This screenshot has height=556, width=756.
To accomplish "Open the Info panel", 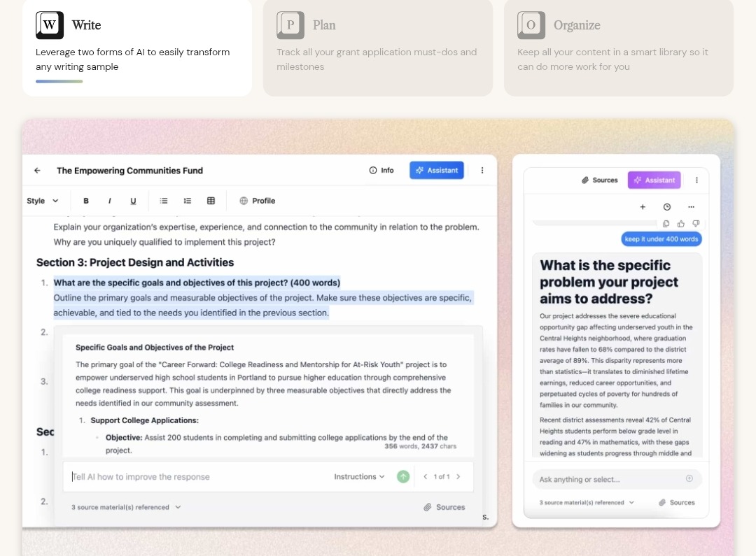I will (381, 171).
